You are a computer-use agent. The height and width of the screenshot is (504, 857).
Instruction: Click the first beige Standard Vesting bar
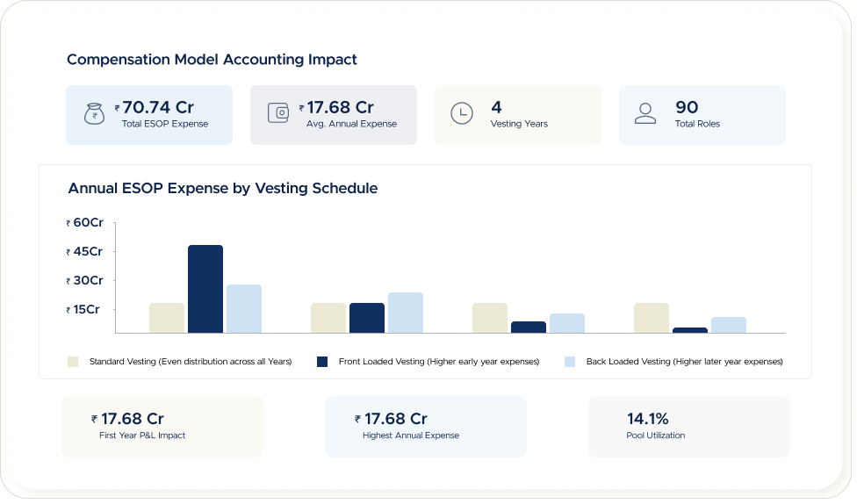[167, 318]
